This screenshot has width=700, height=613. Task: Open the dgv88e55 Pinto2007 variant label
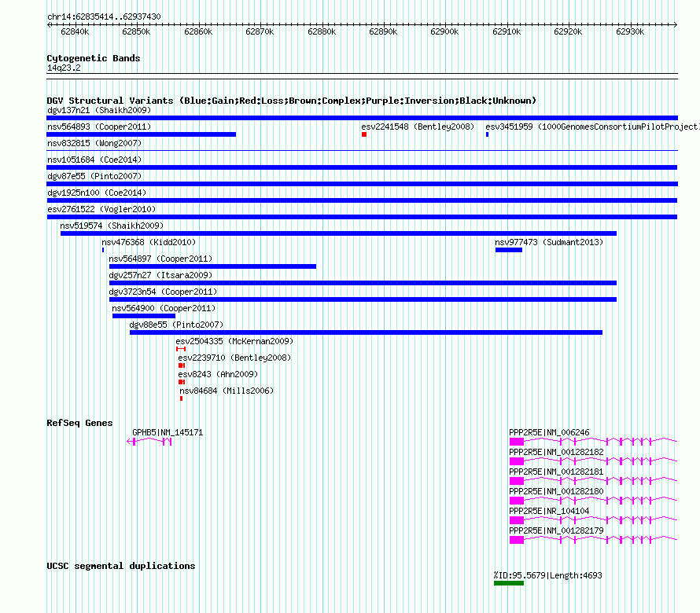pyautogui.click(x=176, y=325)
